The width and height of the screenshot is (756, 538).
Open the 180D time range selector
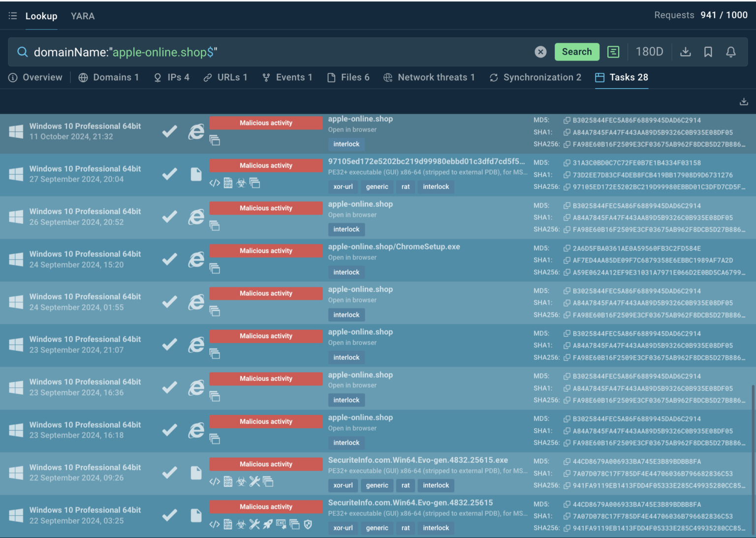pos(650,51)
